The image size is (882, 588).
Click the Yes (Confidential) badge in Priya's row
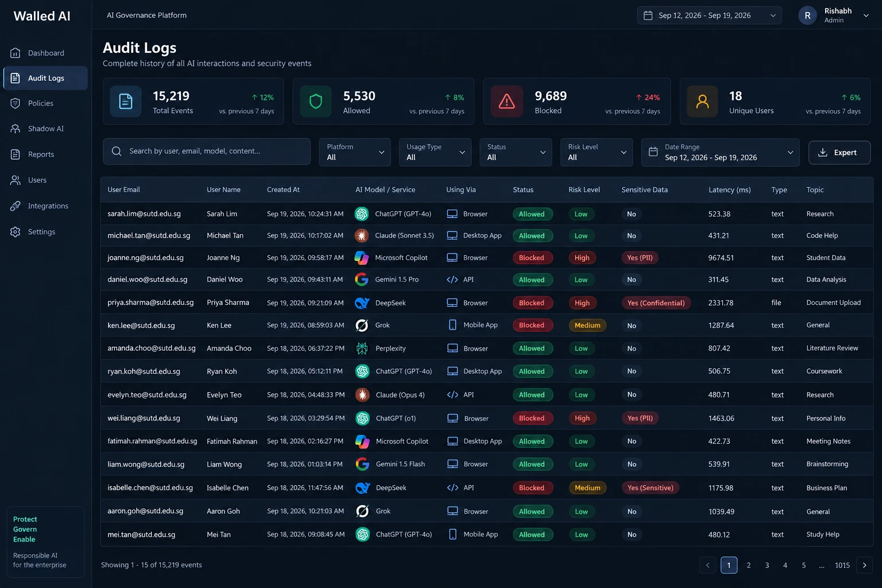point(656,303)
